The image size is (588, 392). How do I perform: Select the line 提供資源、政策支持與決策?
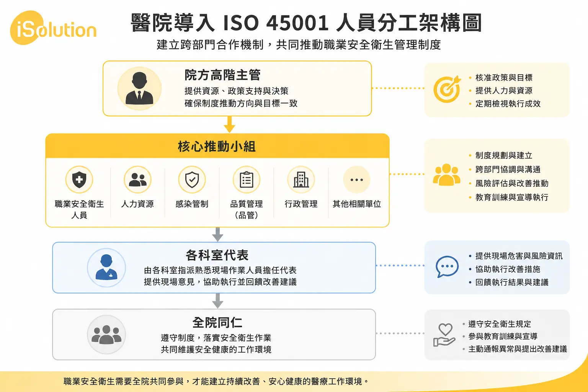236,91
